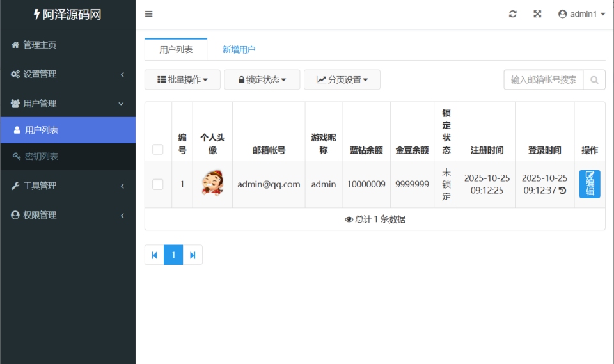
Task: Toggle the select-all checkbox in table header
Action: coord(158,150)
